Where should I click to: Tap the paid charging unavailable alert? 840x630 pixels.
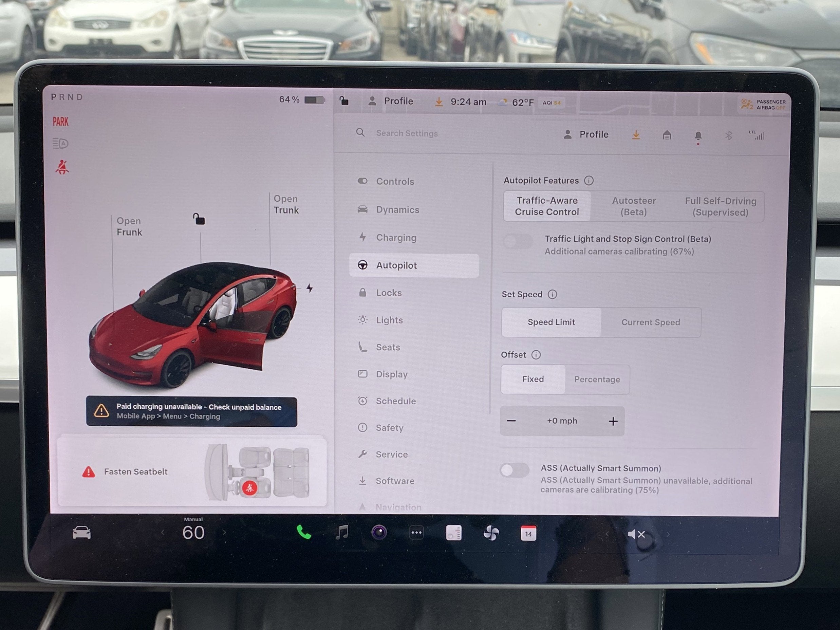coord(191,412)
